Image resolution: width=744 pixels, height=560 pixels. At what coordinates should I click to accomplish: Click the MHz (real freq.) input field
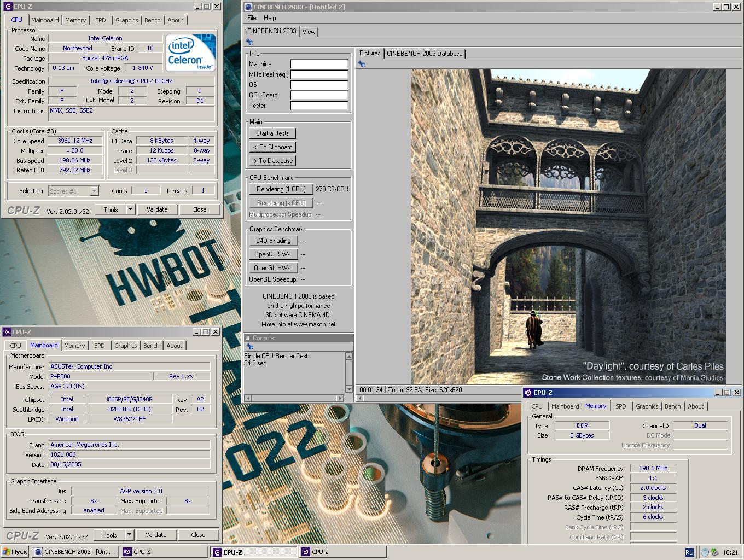coord(319,74)
